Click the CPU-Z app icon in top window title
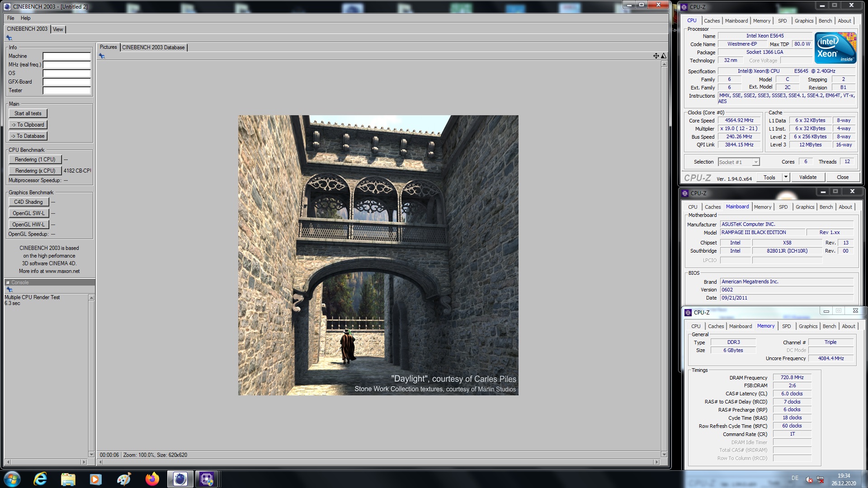868x488 pixels. click(x=684, y=7)
